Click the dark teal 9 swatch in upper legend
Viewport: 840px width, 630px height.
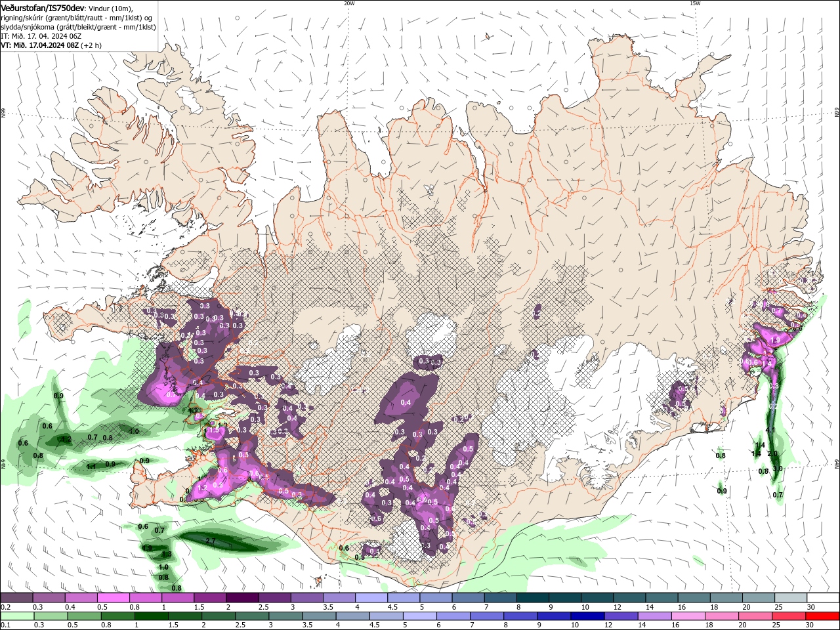565,598
